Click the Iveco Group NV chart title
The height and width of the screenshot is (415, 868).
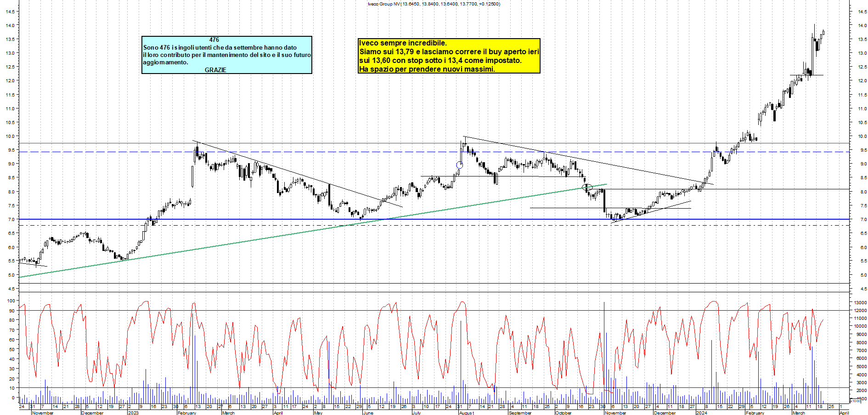click(434, 4)
